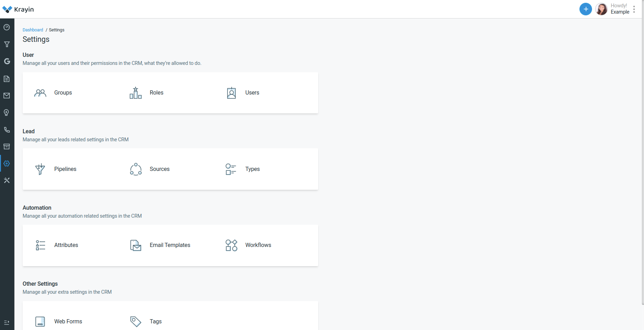Select the G navigation item in sidebar
Viewport: 644px width, 330px height.
pyautogui.click(x=7, y=61)
